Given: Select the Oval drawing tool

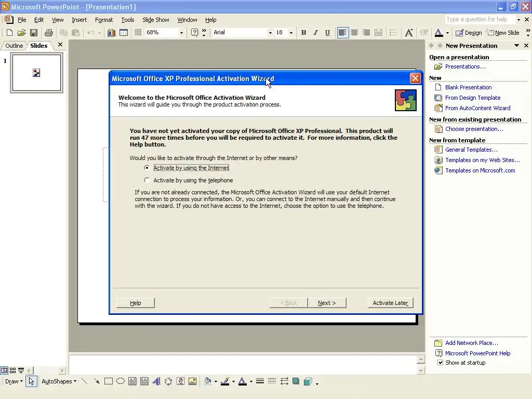Looking at the screenshot, I should [x=121, y=381].
